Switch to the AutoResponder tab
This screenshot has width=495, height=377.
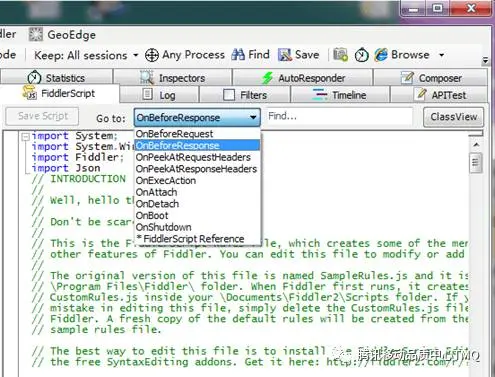pos(303,78)
